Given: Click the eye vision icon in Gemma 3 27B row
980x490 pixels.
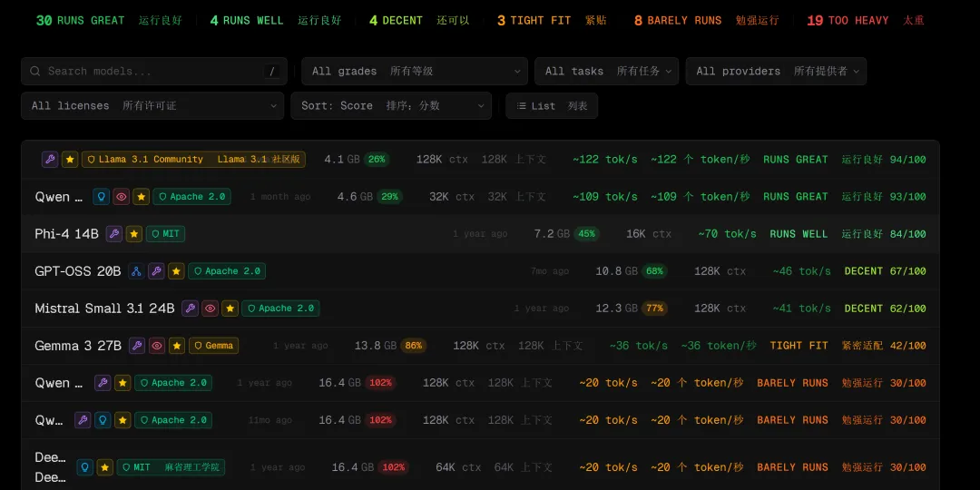Looking at the screenshot, I should (x=157, y=346).
